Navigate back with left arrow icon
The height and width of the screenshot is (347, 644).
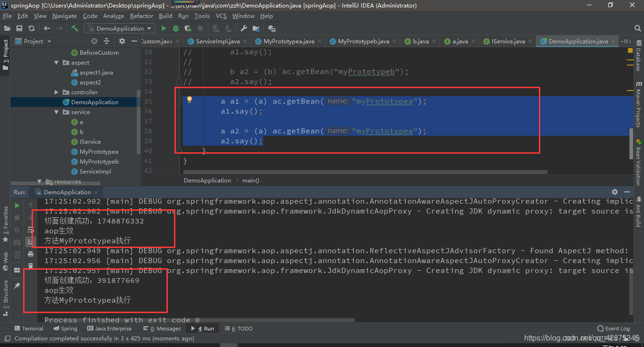tap(47, 28)
